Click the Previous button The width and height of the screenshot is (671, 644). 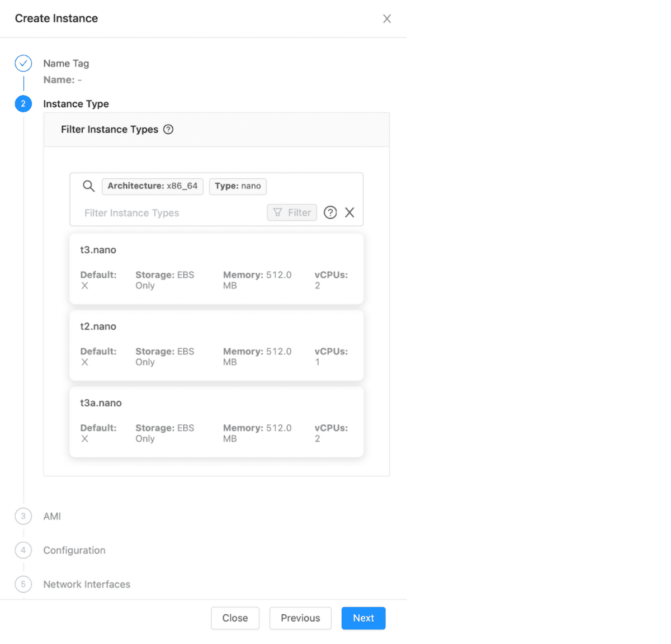(x=300, y=618)
